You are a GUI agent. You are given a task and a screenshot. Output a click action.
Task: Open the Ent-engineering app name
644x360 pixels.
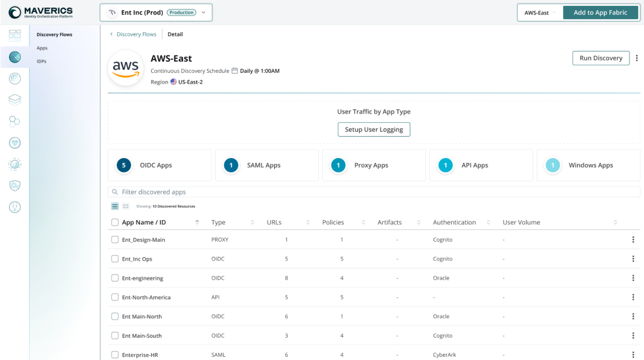click(143, 279)
